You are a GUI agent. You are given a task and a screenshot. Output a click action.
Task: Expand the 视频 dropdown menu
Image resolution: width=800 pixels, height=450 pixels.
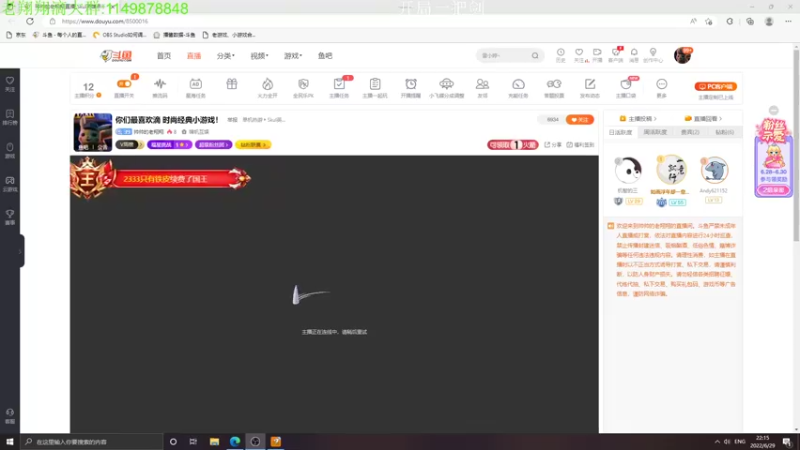(x=259, y=56)
